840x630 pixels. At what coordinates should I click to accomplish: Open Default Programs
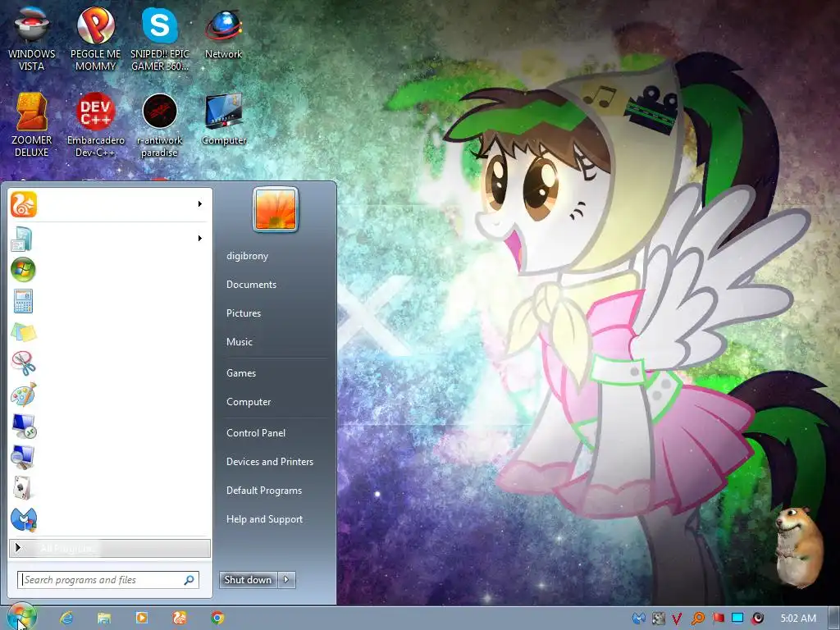point(264,491)
